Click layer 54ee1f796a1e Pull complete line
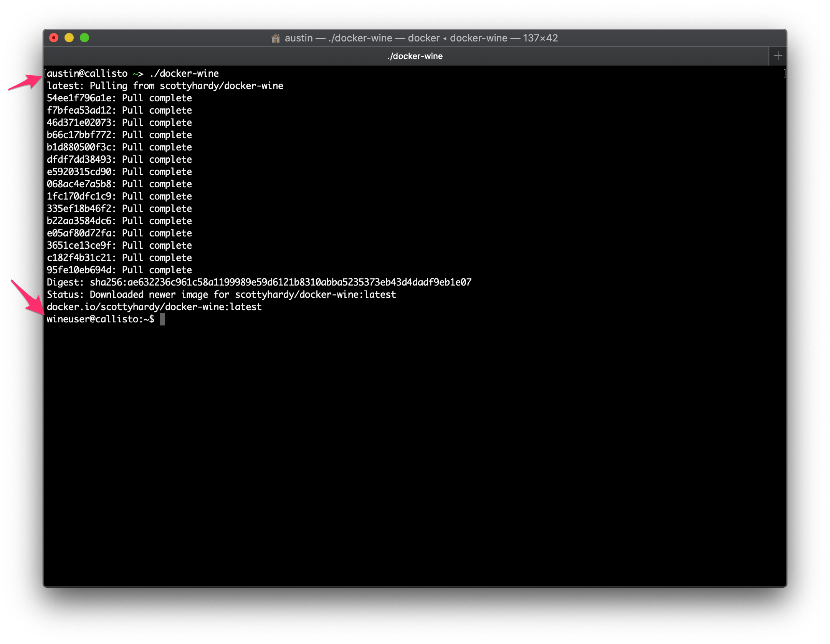The height and width of the screenshot is (644, 830). click(119, 98)
